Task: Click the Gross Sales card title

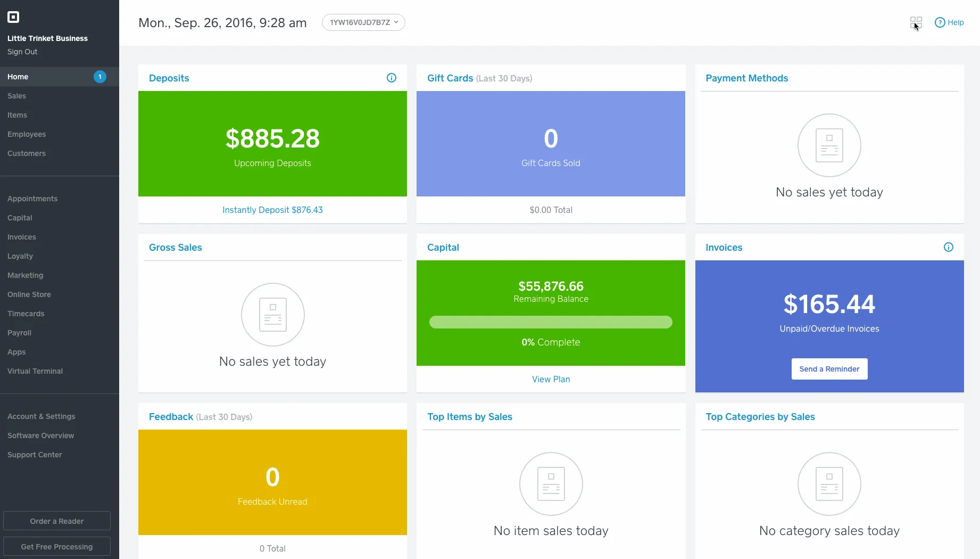Action: [x=176, y=248]
